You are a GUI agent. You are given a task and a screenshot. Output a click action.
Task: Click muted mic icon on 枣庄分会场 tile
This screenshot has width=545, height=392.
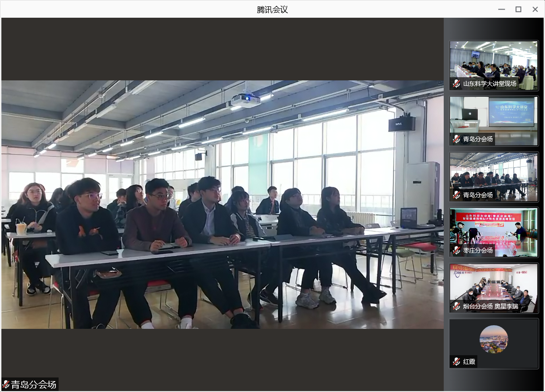(x=456, y=250)
